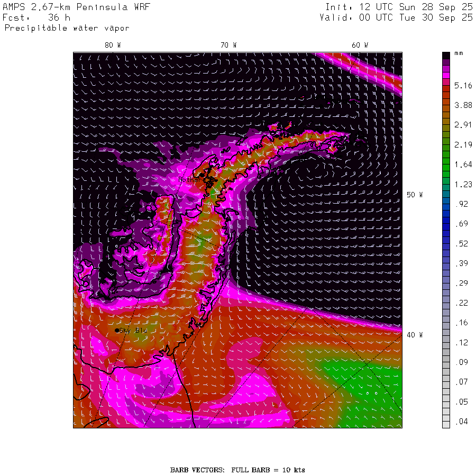Select the 60 W longitude label
The width and height of the screenshot is (476, 476).
(x=360, y=45)
